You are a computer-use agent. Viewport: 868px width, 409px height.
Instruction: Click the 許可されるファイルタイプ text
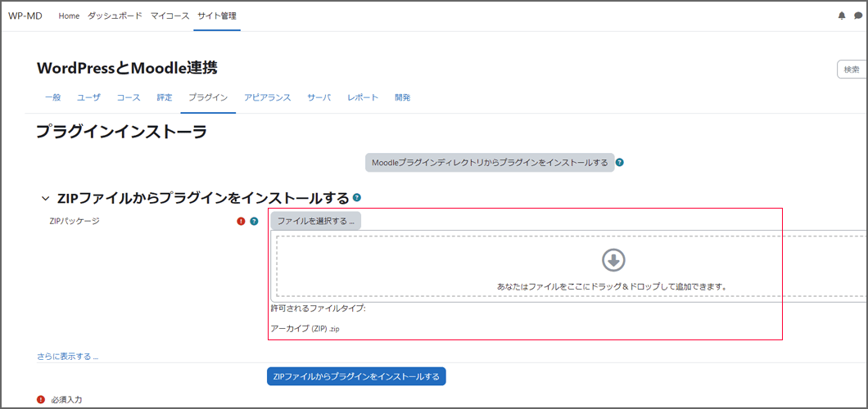pos(319,308)
